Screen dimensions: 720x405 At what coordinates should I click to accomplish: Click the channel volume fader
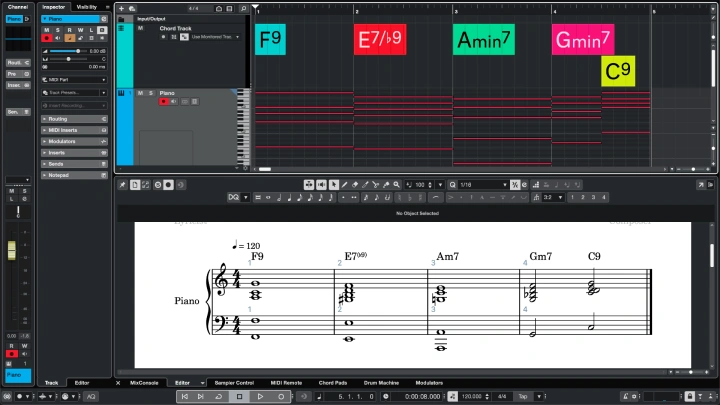point(11,250)
